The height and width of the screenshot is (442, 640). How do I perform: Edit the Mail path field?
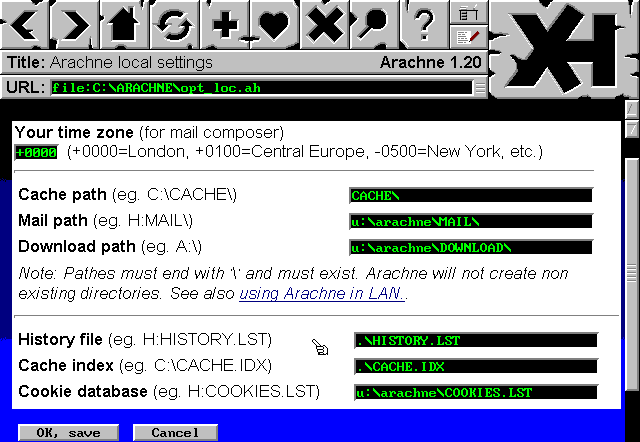(x=471, y=222)
